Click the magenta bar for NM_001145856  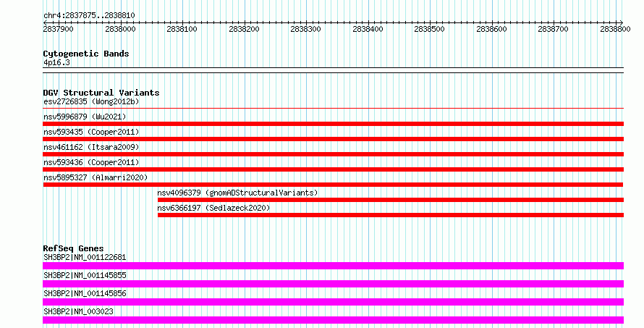click(333, 302)
